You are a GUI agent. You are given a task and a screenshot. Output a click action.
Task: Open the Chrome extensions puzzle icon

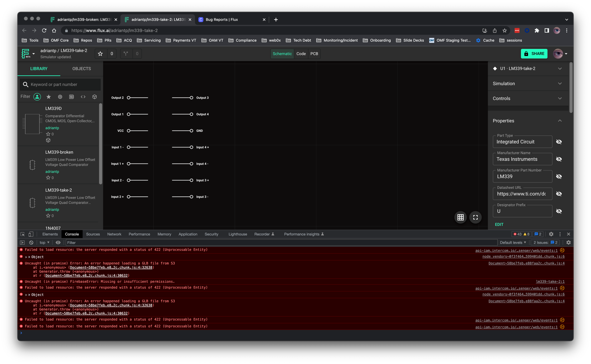click(537, 30)
